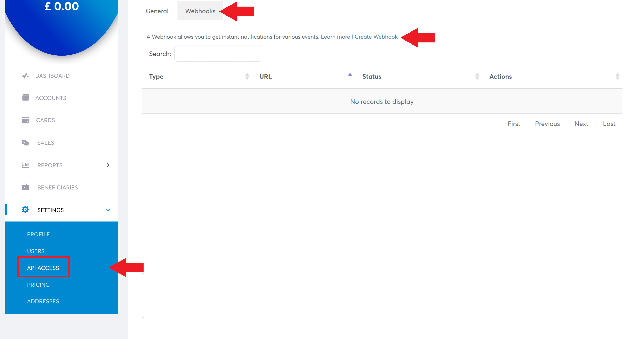Open Users under Settings
Image resolution: width=644 pixels, height=339 pixels.
[36, 251]
